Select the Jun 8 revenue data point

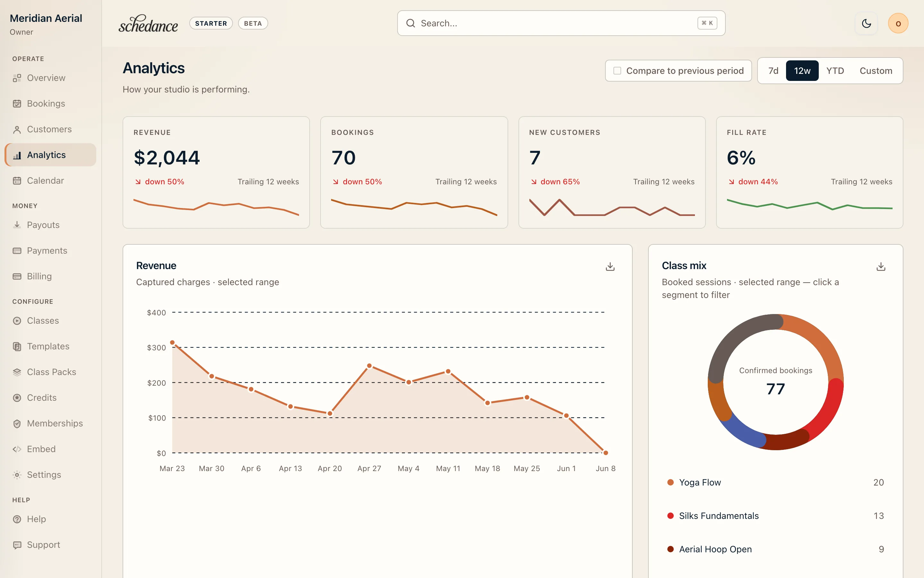coord(605,453)
